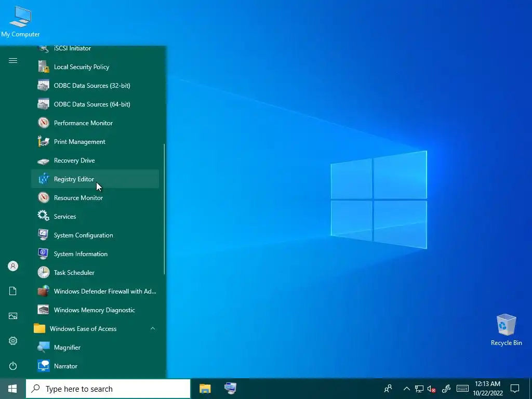
Task: Launch System Configuration icon
Action: pyautogui.click(x=44, y=235)
